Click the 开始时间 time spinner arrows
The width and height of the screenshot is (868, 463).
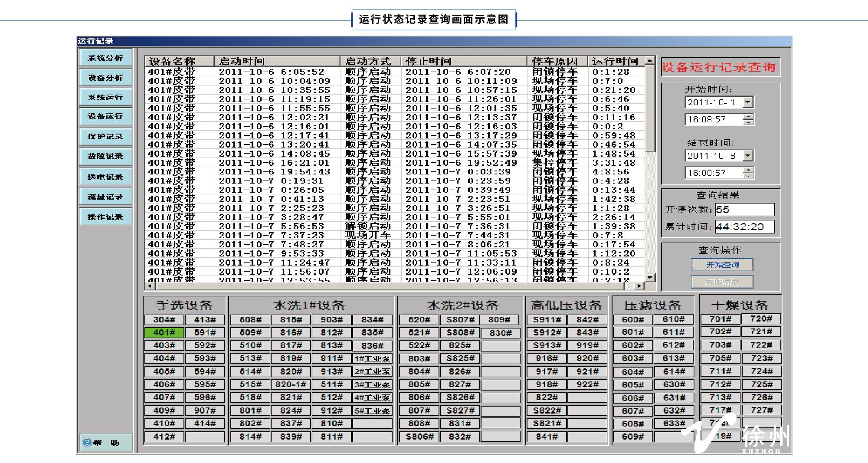click(x=748, y=119)
